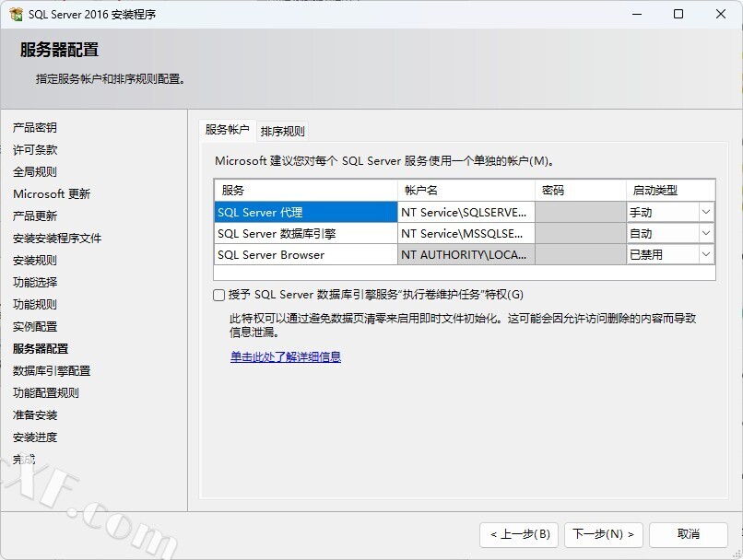Close the SQL Server 2016 安装程序 window
This screenshot has width=743, height=560.
point(721,14)
